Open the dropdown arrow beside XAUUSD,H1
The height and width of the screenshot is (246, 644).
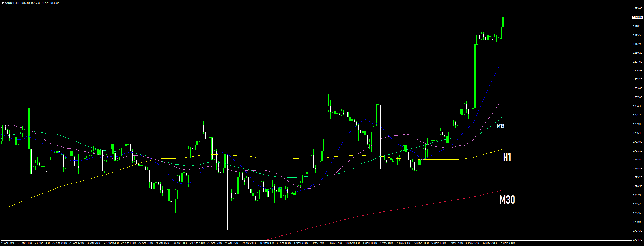(2, 3)
